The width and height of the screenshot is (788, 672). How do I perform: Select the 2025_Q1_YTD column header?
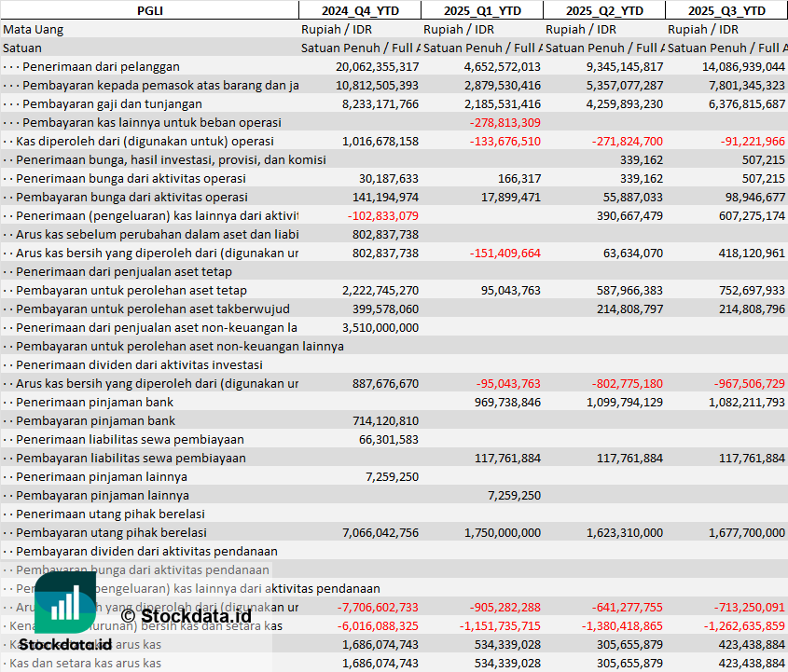click(x=482, y=10)
